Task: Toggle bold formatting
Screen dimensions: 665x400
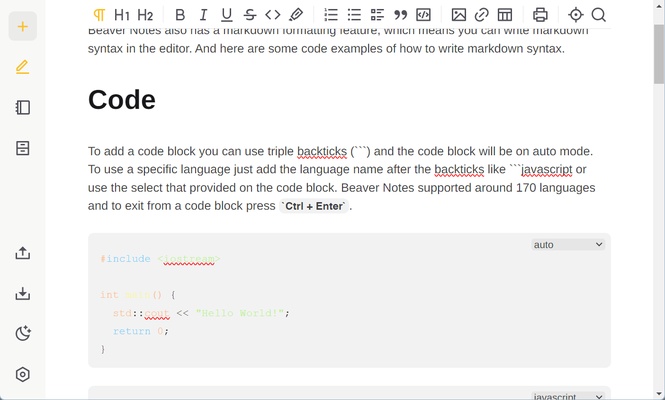Action: point(180,15)
